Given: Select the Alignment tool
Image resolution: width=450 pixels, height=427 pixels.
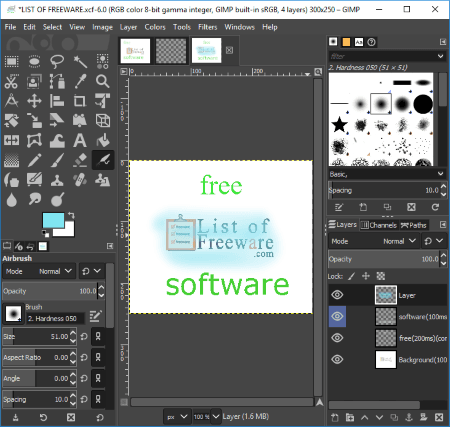Looking at the screenshot, I should click(x=57, y=101).
